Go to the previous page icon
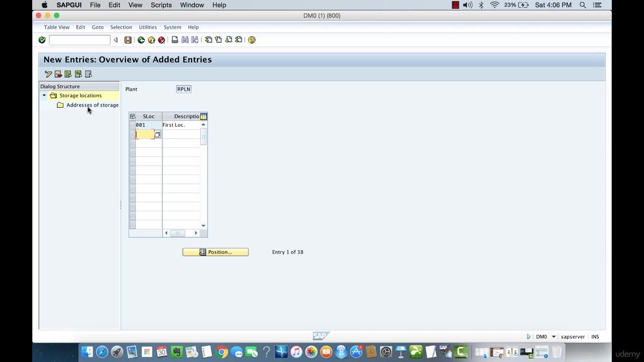The width and height of the screenshot is (644, 362). point(218,40)
